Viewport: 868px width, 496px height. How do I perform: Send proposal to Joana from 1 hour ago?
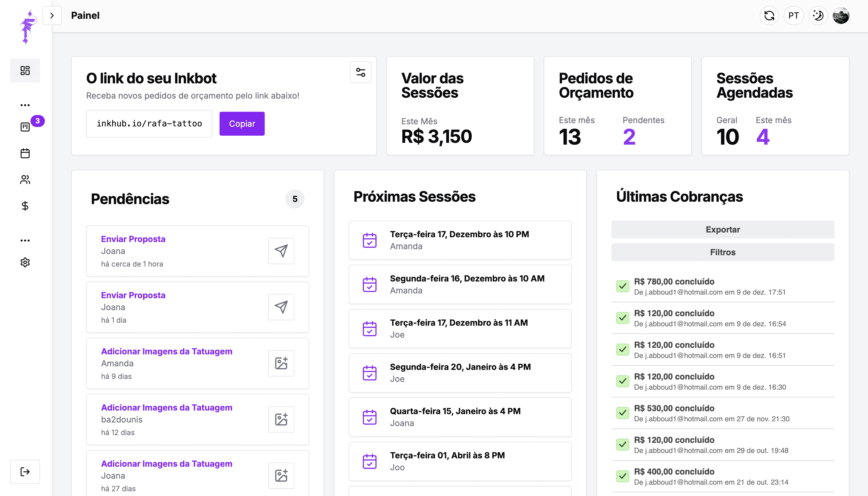pos(281,251)
